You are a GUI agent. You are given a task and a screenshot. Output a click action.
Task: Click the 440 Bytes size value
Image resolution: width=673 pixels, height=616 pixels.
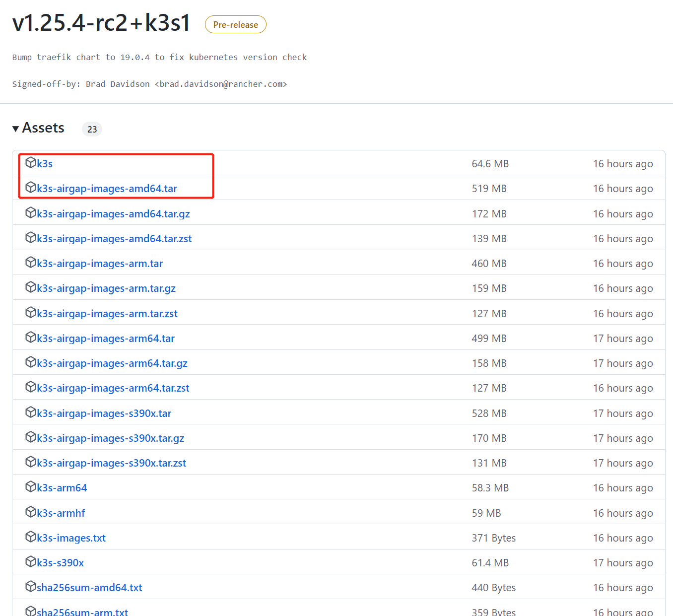pos(494,588)
